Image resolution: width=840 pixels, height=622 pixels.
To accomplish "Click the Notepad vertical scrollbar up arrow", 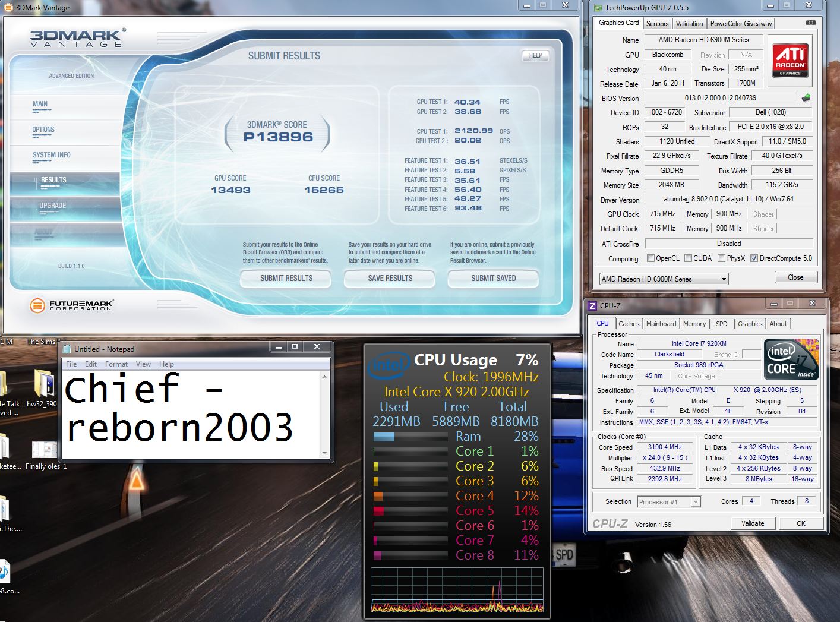I will pos(324,377).
